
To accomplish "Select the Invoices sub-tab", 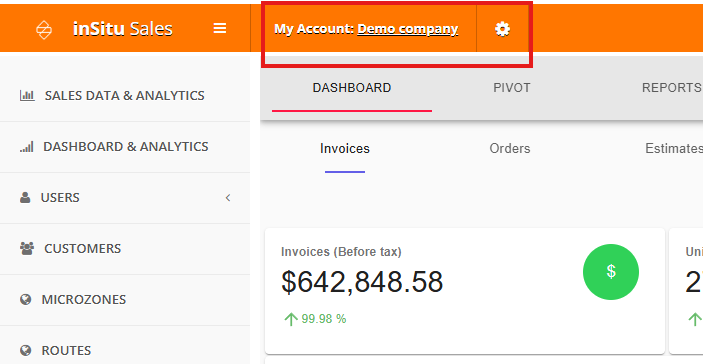I will pyautogui.click(x=345, y=148).
